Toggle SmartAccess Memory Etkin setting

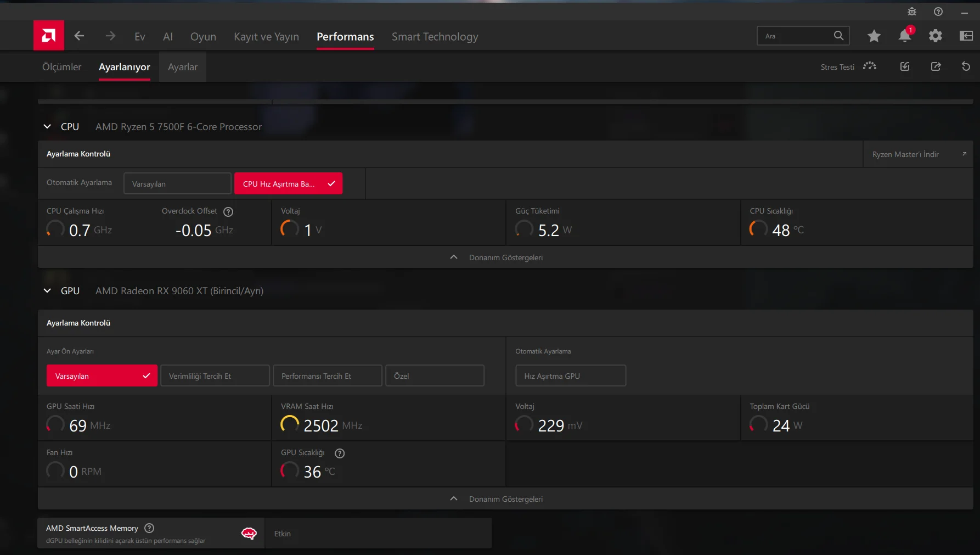coord(378,533)
